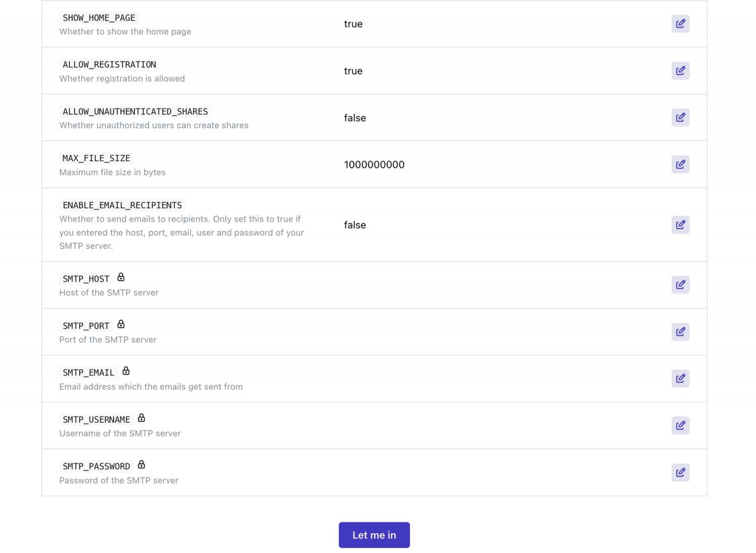Click the lock icon beside SMTP_USERNAME
This screenshot has height=553, width=756.
pos(141,418)
